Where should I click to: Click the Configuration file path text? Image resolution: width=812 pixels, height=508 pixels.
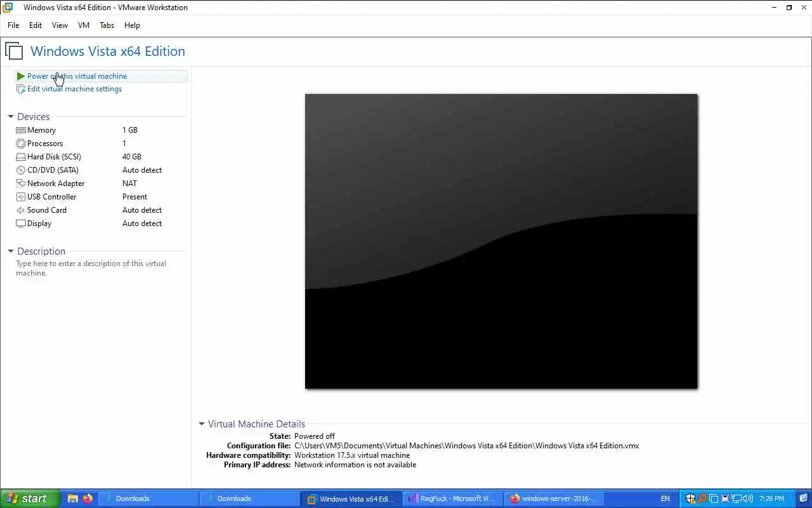click(x=466, y=446)
